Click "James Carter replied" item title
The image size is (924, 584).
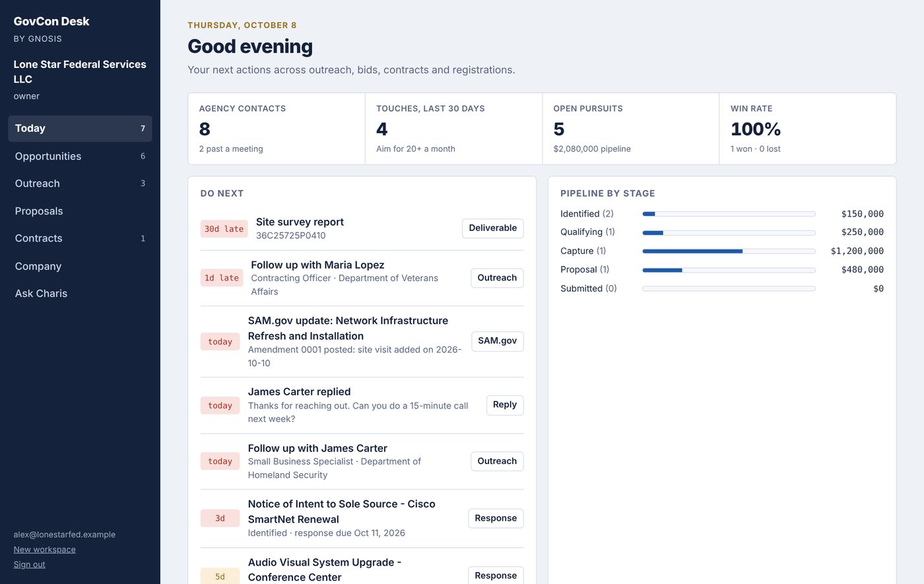click(x=300, y=392)
